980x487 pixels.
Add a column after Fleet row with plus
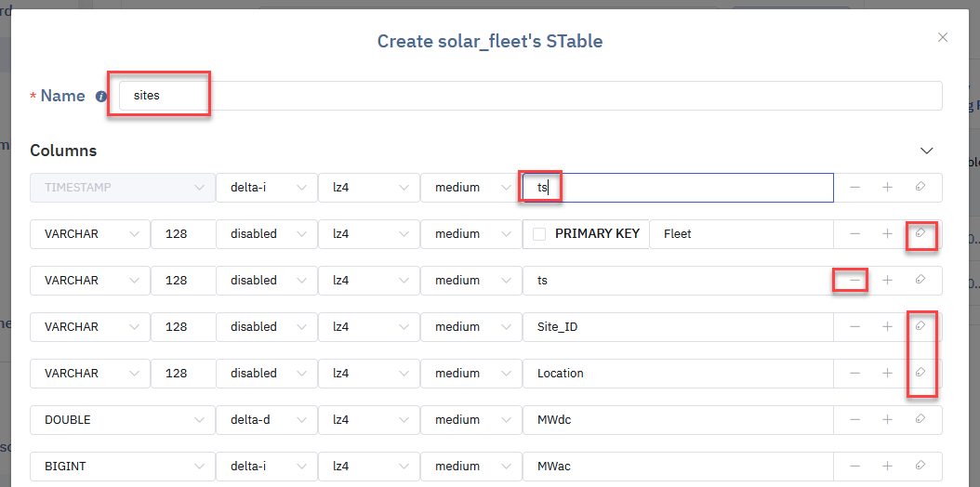click(x=887, y=233)
